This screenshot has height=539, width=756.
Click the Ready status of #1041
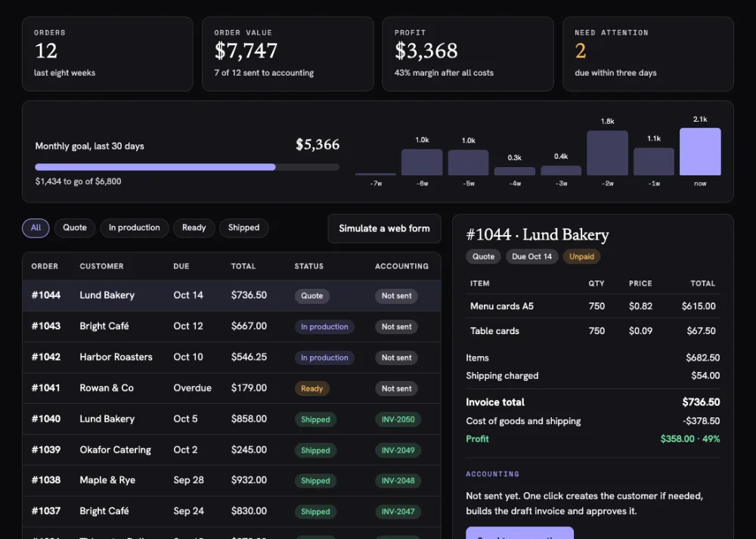coord(312,389)
